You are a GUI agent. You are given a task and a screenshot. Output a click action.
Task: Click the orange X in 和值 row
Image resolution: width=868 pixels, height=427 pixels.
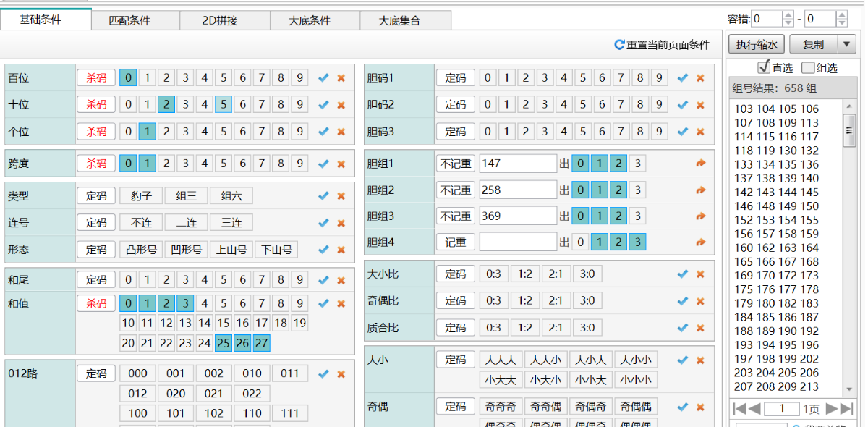(341, 303)
